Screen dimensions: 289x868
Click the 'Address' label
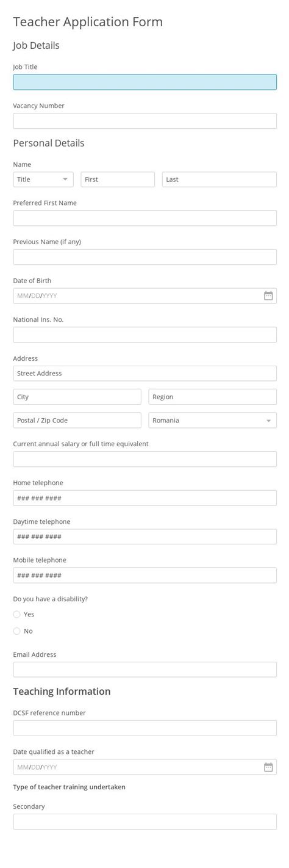click(26, 358)
